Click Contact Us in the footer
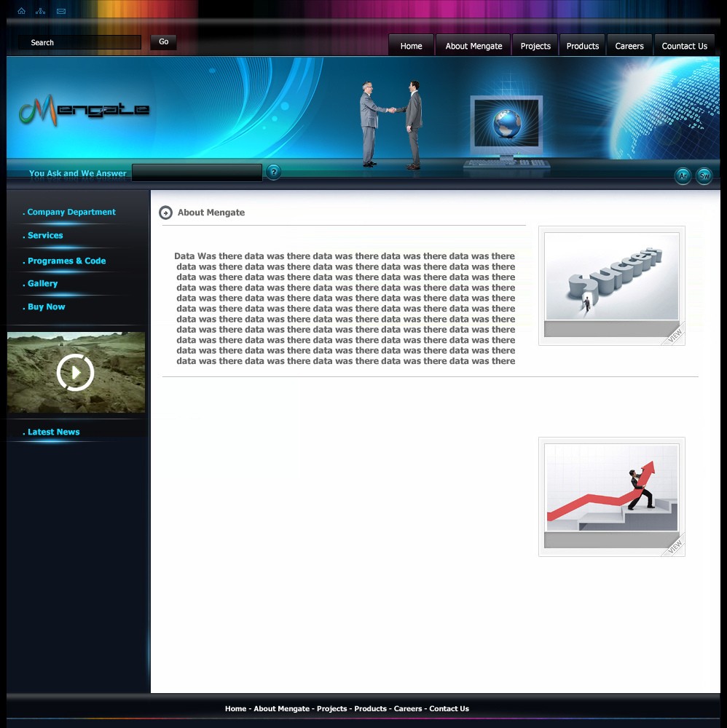Viewport: 727px width, 728px height. tap(449, 708)
